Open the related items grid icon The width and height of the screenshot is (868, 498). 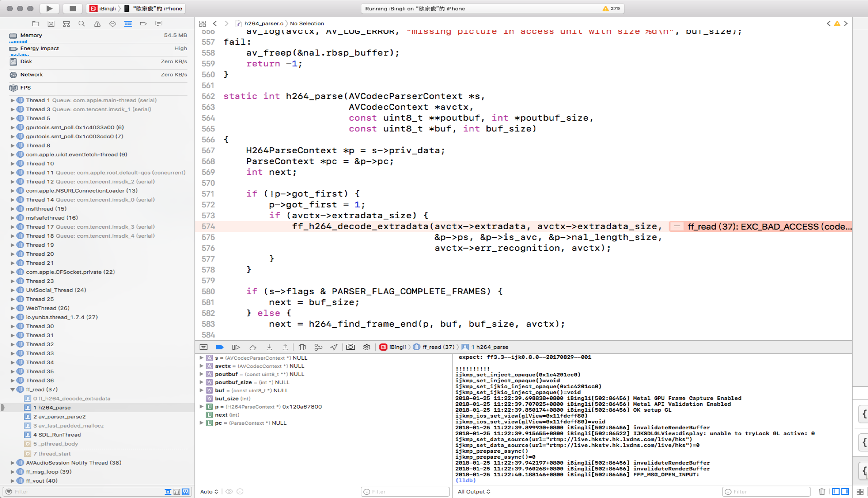(203, 23)
